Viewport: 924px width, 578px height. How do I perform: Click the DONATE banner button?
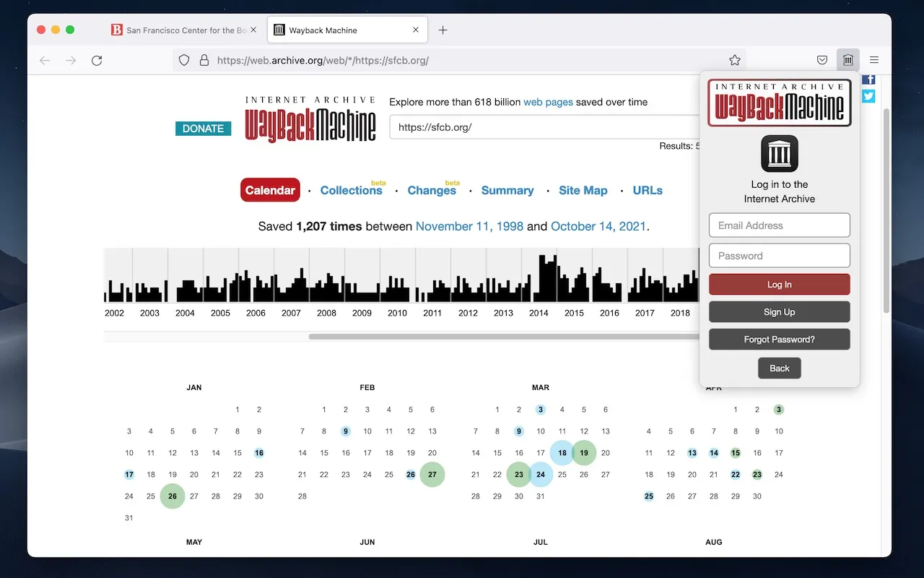[x=203, y=128]
